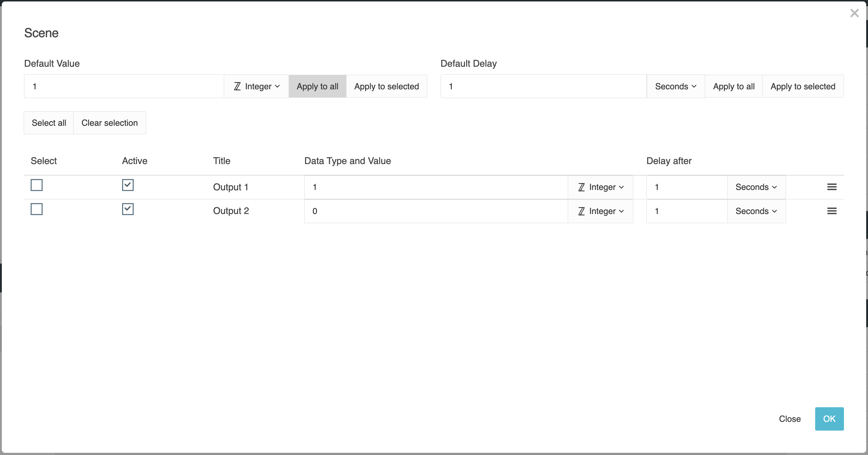Click the drag handle icon for Output 2
The width and height of the screenshot is (868, 455).
coord(832,211)
